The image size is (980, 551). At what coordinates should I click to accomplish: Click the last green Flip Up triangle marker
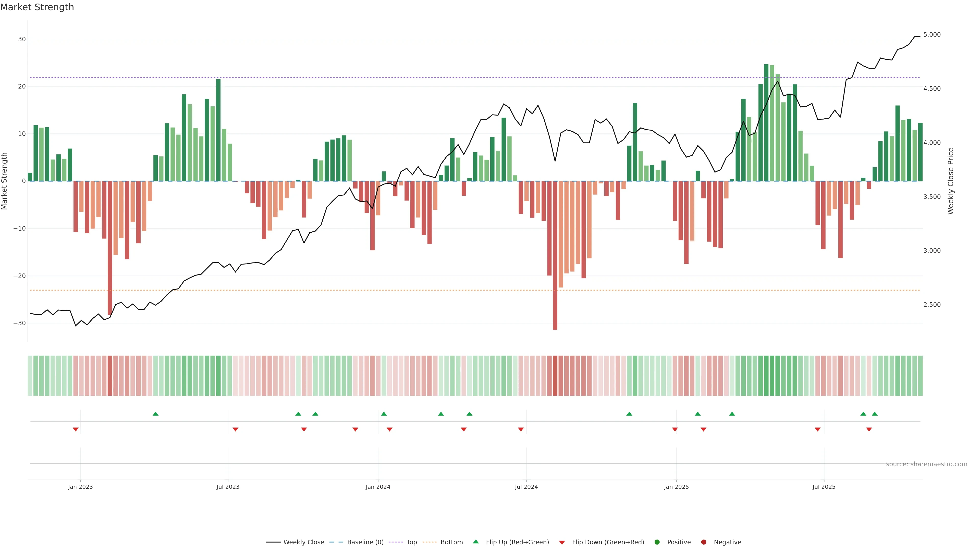(875, 414)
